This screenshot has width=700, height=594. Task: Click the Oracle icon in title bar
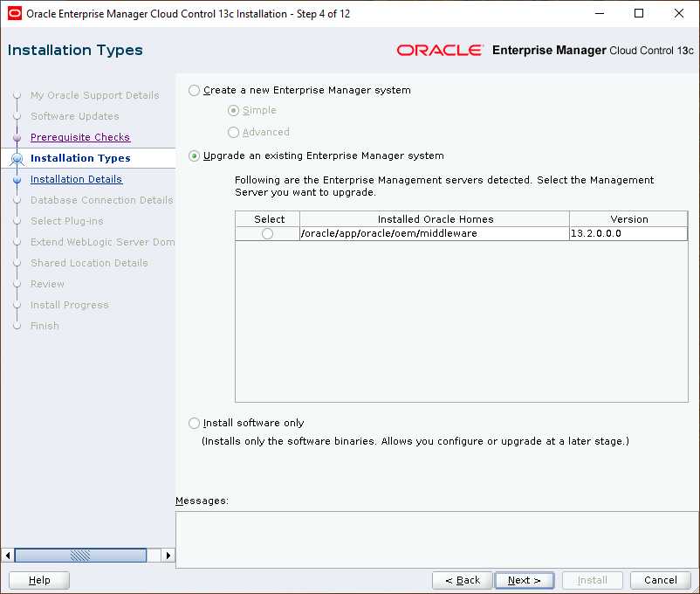click(15, 13)
